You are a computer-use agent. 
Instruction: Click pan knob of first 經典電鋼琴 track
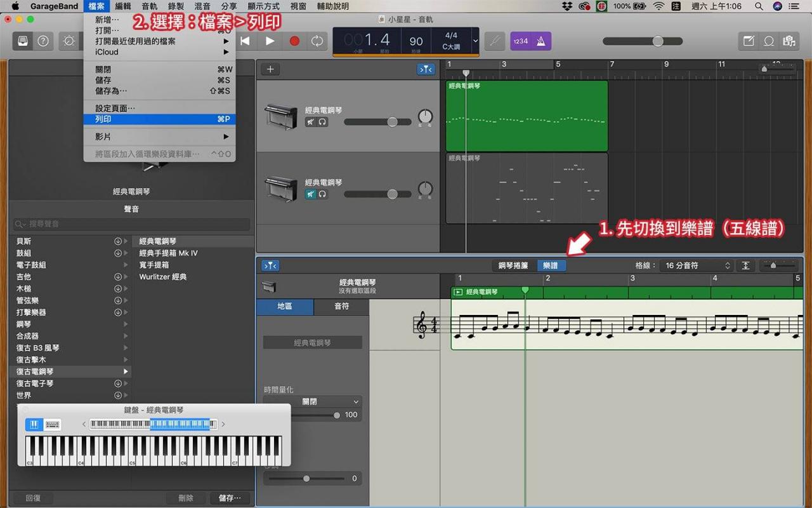point(425,117)
